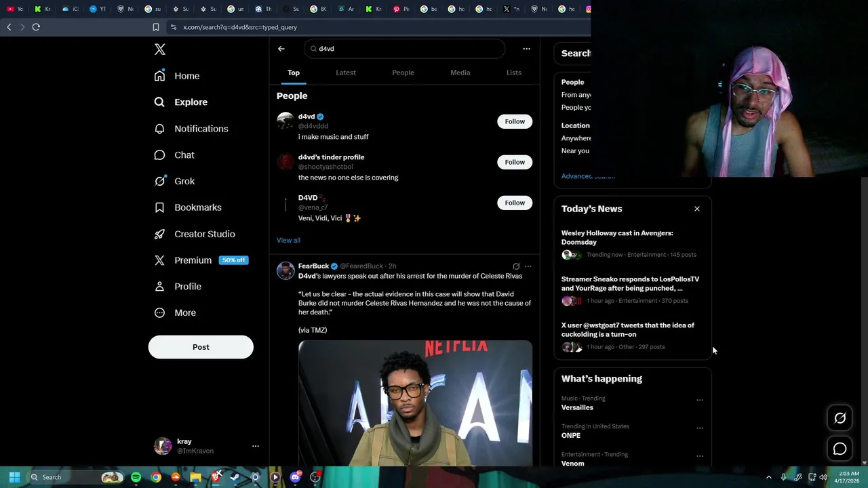Open Wesley Holloway Avengers: Doomsday news
The image size is (868, 488).
click(632, 243)
